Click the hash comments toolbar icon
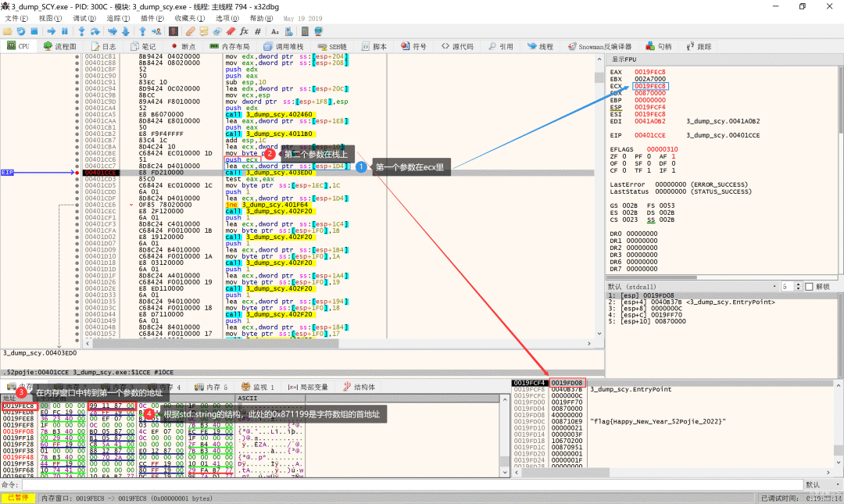 tap(257, 31)
